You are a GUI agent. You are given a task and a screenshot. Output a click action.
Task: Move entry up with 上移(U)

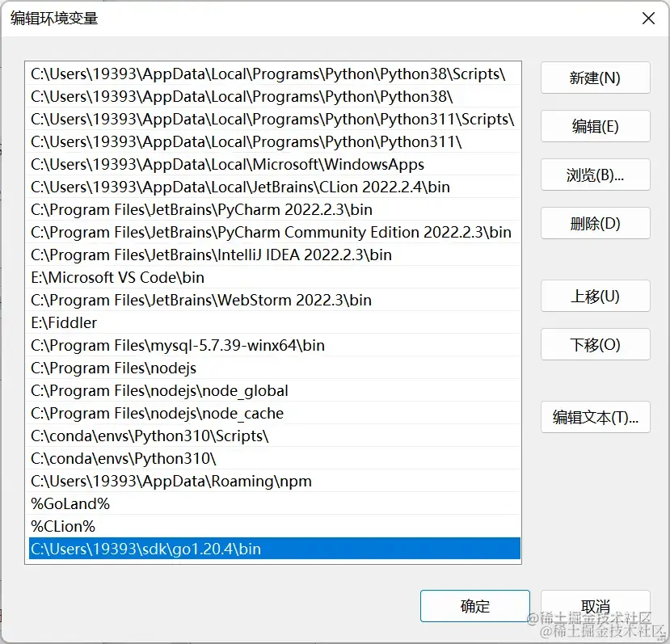(595, 296)
